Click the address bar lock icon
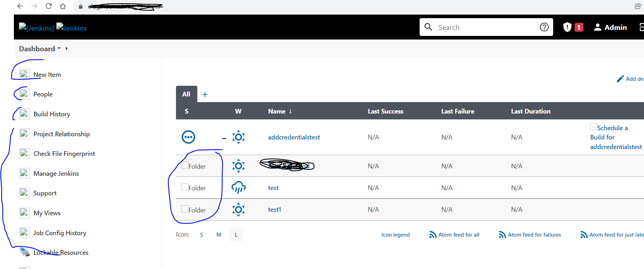The width and height of the screenshot is (644, 269). click(x=80, y=6)
